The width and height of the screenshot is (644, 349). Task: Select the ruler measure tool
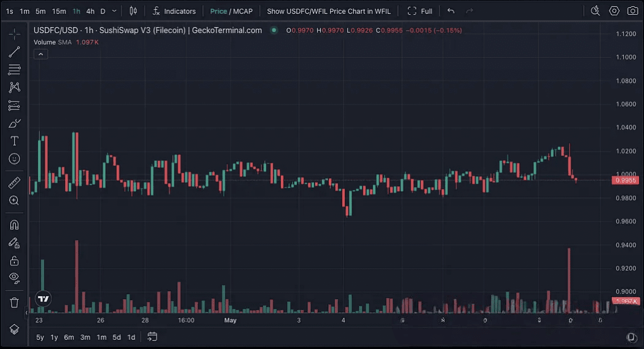pos(14,182)
